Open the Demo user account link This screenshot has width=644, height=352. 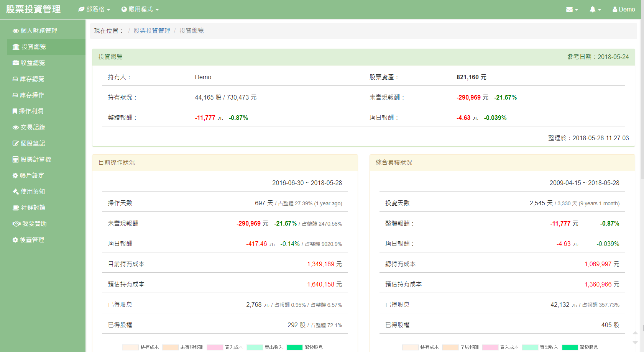(624, 9)
